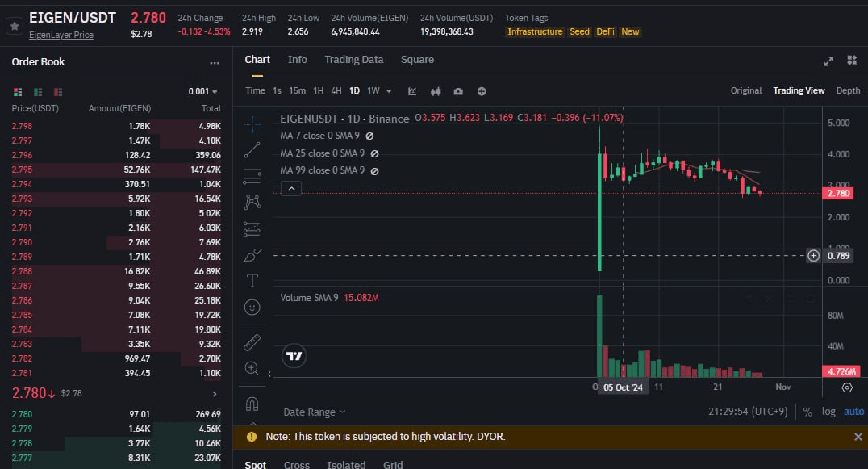This screenshot has width=868, height=469.
Task: Select the Time interval button
Action: tap(255, 90)
